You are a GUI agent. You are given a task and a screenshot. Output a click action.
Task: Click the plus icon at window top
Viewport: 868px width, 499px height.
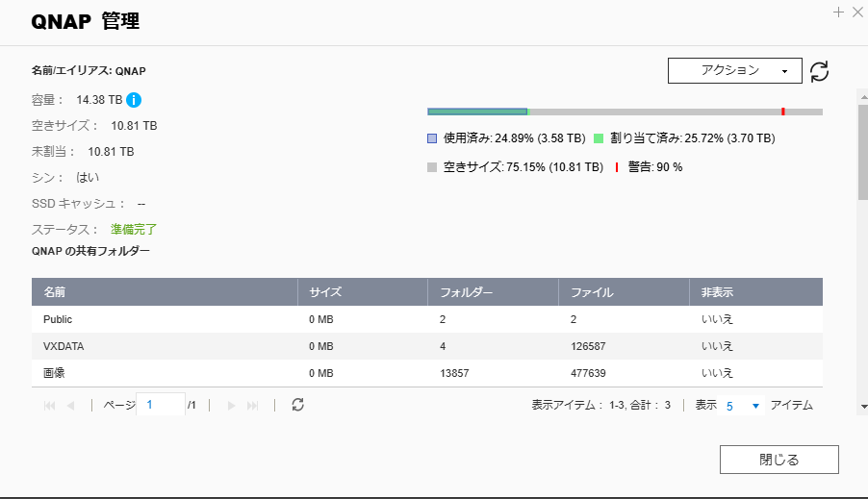838,12
